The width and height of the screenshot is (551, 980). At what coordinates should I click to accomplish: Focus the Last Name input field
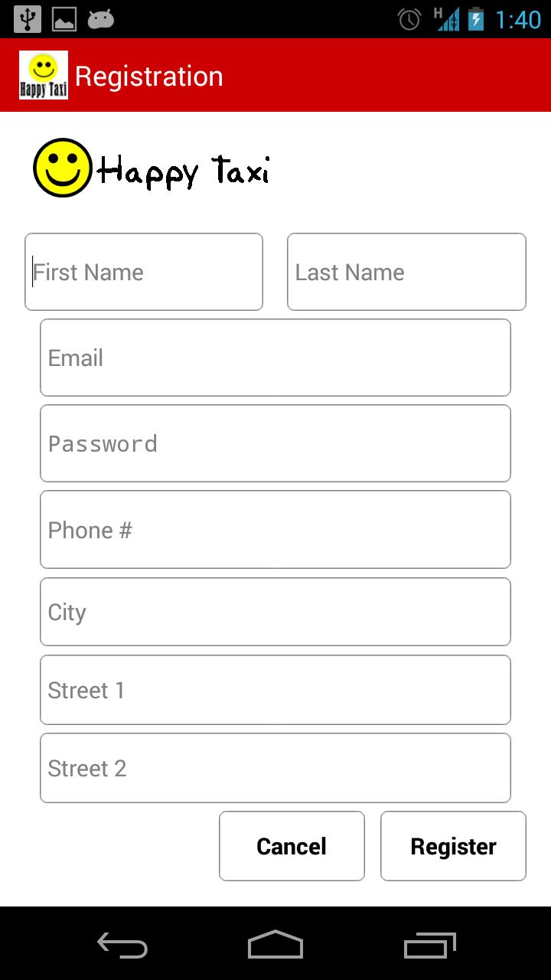[406, 272]
